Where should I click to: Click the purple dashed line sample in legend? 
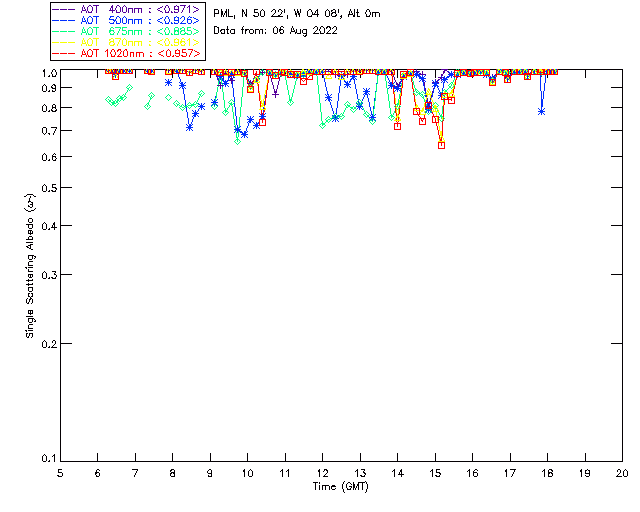[64, 9]
